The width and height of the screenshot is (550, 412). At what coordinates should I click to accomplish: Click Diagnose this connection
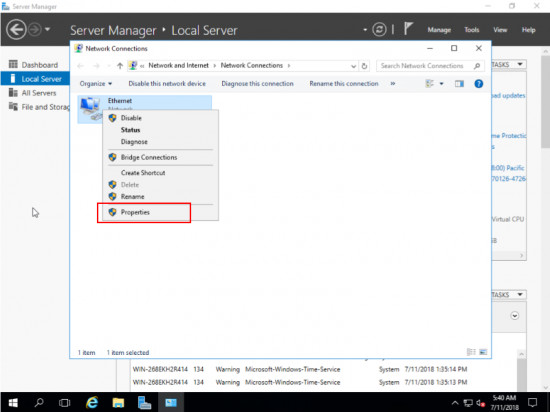coord(257,83)
